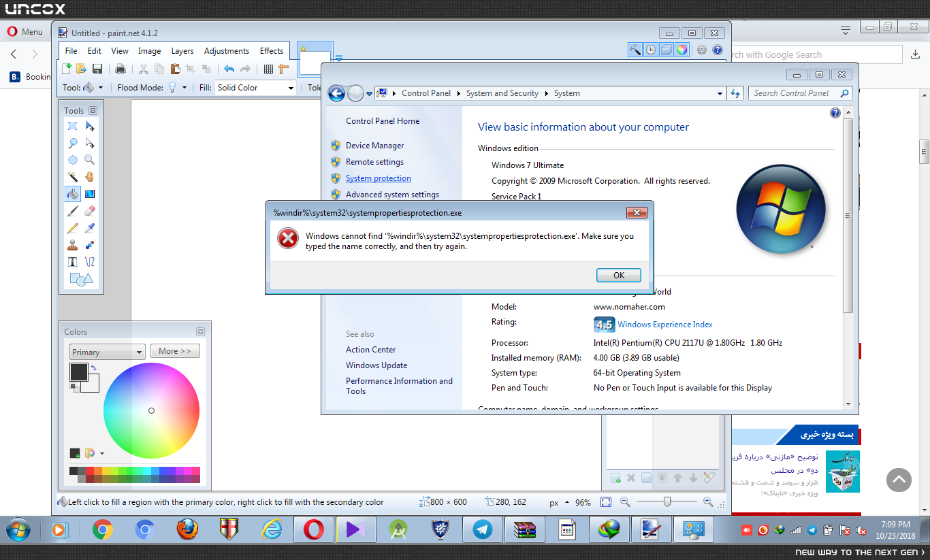The height and width of the screenshot is (560, 930).
Task: Select the Clone Stamp tool
Action: (x=73, y=245)
